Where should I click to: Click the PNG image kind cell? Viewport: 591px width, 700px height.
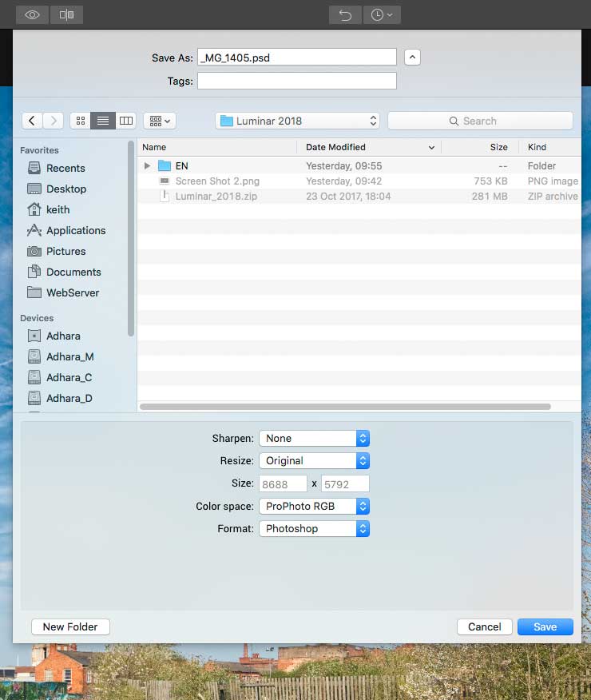click(x=553, y=181)
